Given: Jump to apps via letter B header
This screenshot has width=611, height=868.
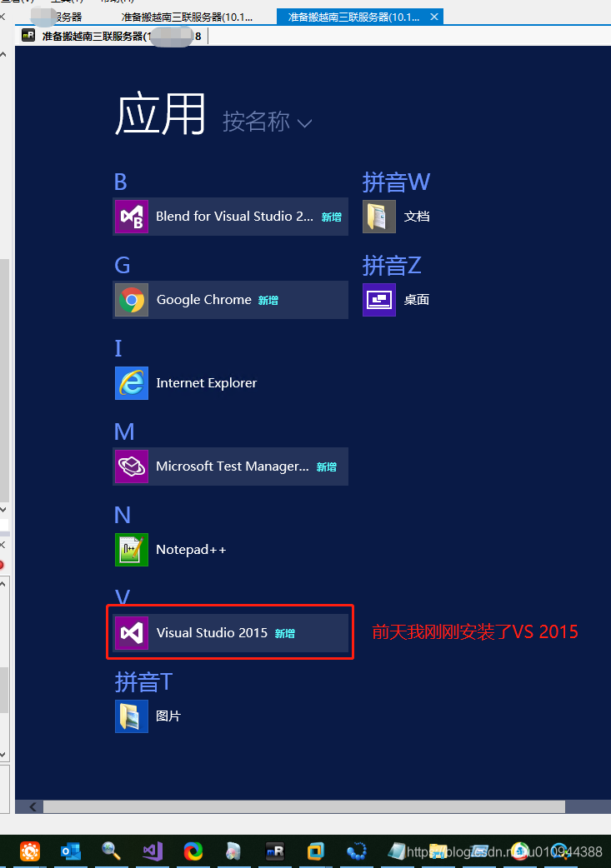Looking at the screenshot, I should tap(121, 182).
